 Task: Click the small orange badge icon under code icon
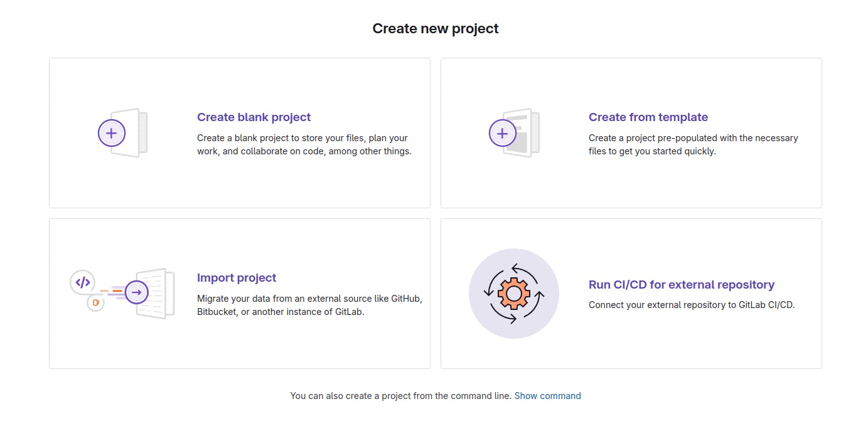point(96,302)
